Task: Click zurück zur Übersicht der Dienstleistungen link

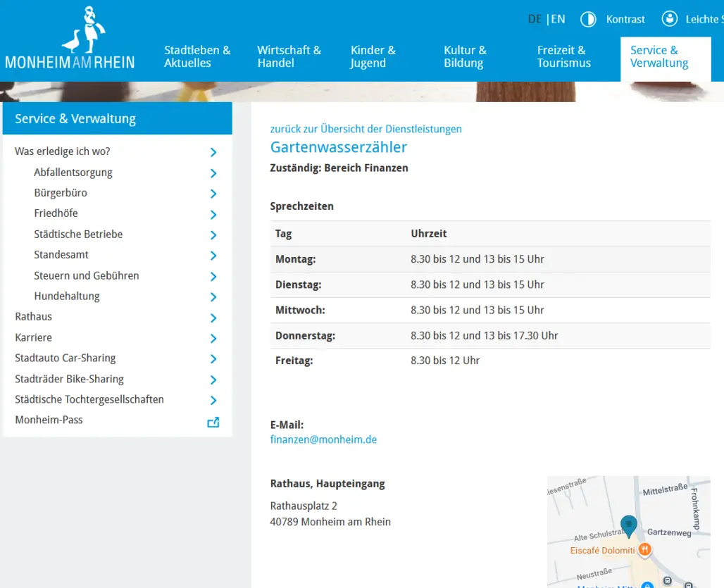Action: click(x=366, y=129)
